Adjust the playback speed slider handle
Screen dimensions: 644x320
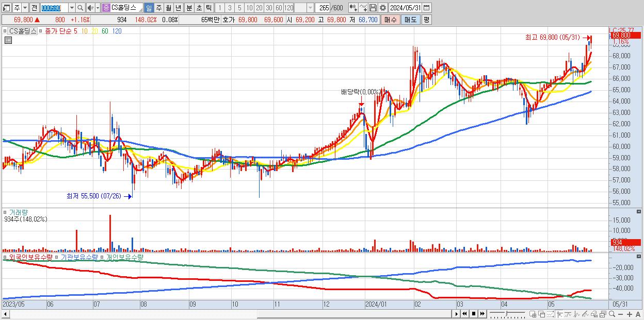(x=507, y=313)
